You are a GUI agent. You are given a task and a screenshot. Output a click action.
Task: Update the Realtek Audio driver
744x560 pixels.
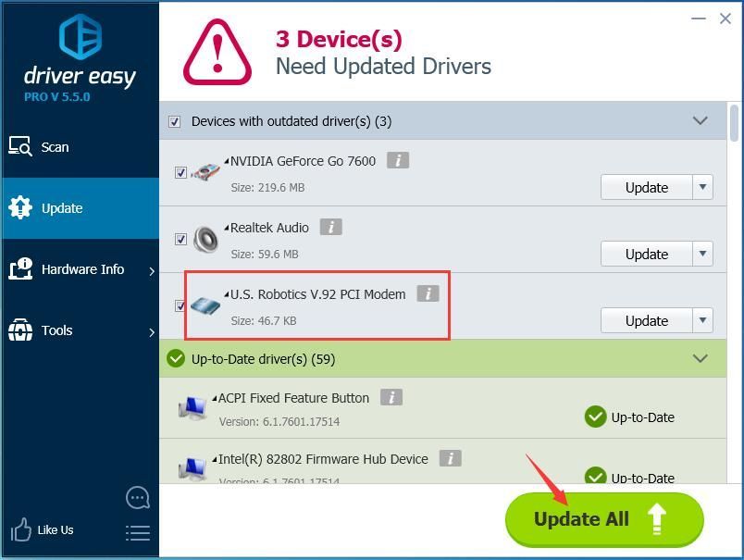[x=647, y=254]
